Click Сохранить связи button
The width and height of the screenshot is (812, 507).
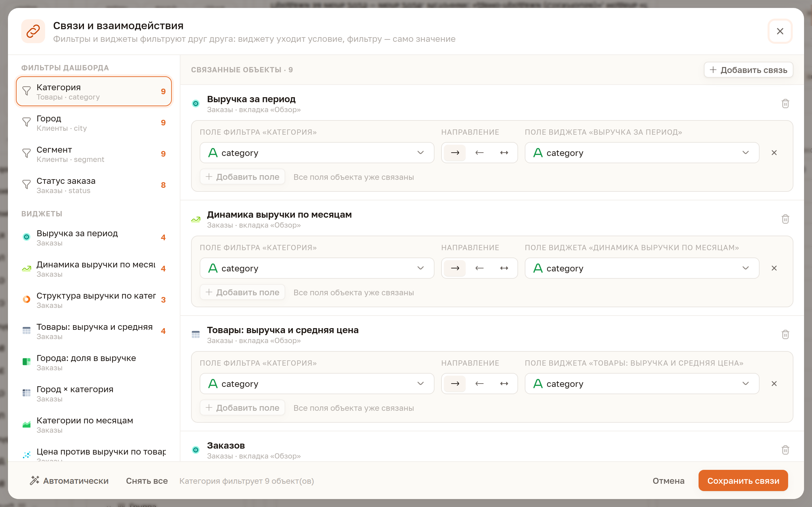click(x=743, y=480)
